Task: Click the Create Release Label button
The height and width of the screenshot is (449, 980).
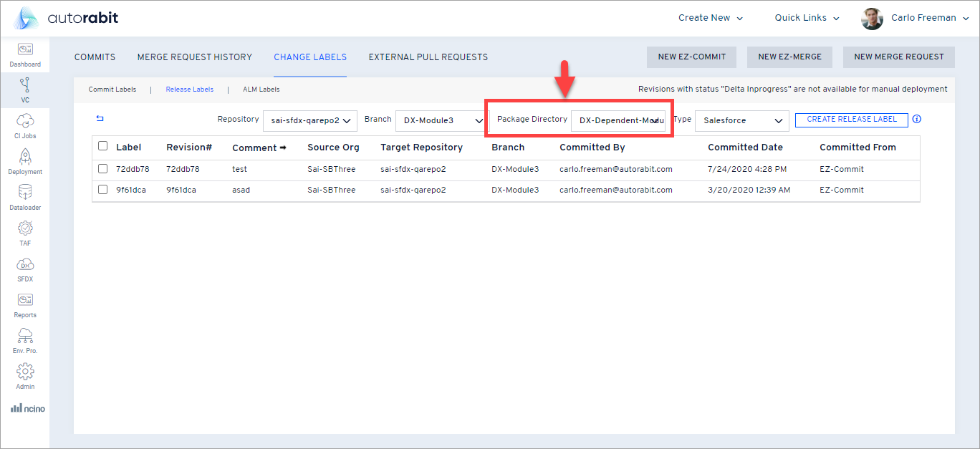Action: 851,120
